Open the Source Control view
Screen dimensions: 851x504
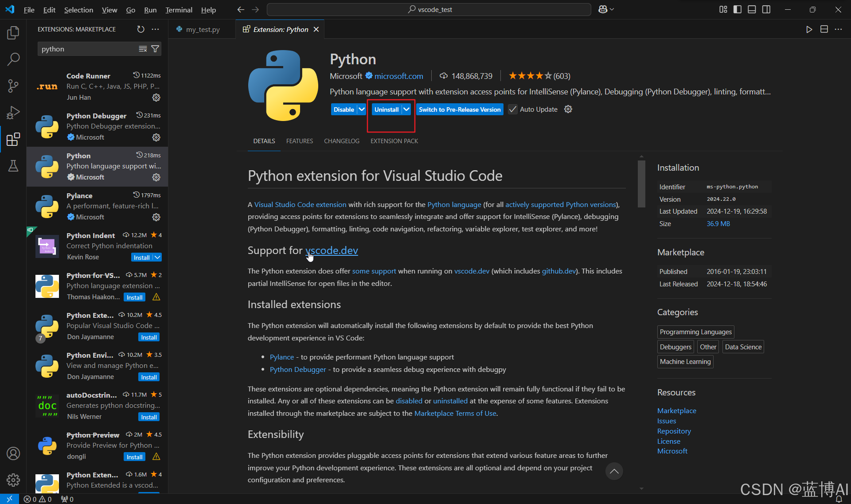[13, 86]
